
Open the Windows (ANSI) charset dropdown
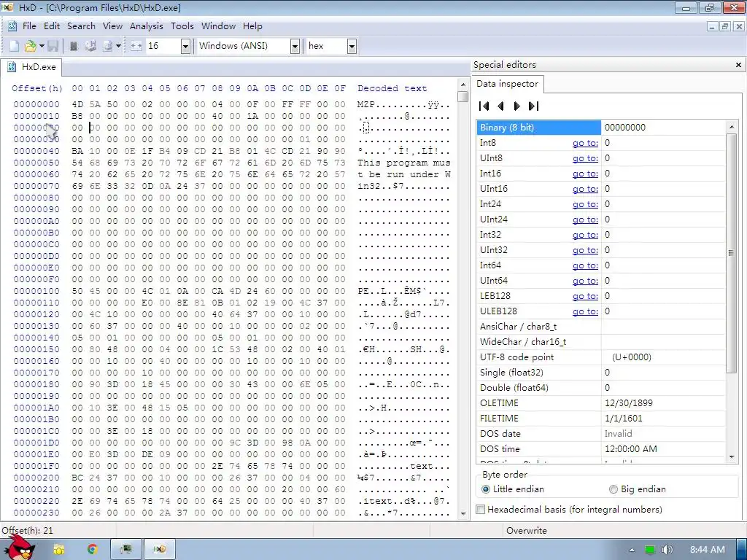[295, 46]
